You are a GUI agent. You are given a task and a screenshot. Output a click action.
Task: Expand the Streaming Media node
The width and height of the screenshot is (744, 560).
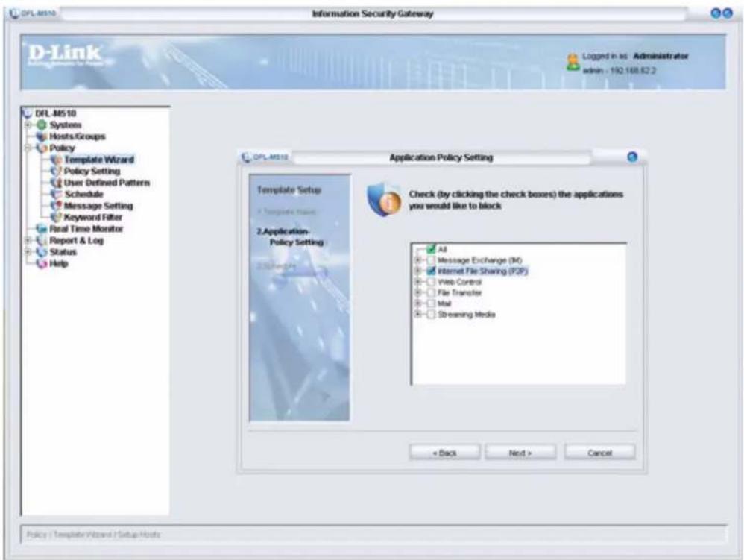(x=418, y=314)
